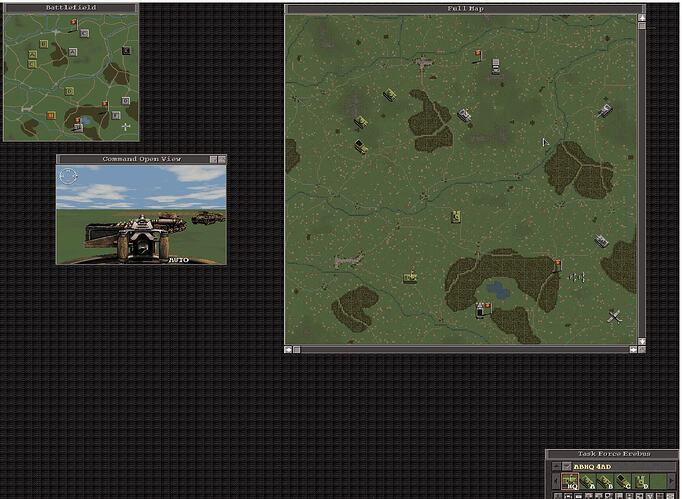Screen dimensions: 682x499
Task: Click the up arrow of Full Map scrollbar
Action: point(642,17)
